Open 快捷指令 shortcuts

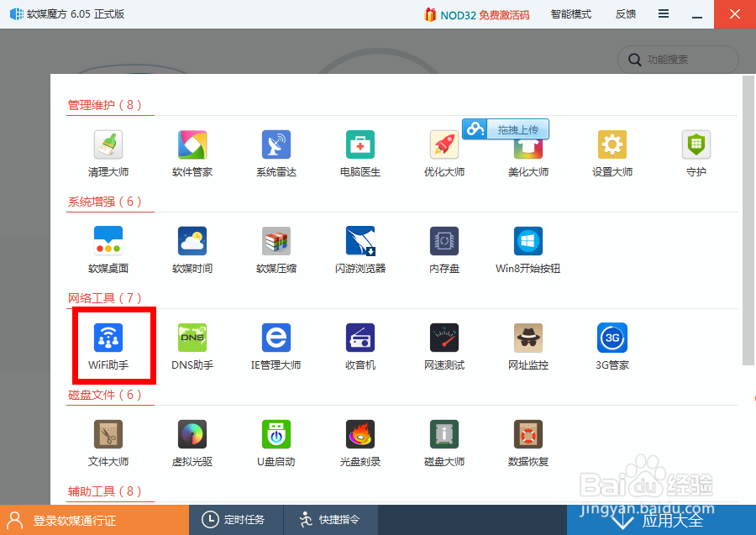330,520
